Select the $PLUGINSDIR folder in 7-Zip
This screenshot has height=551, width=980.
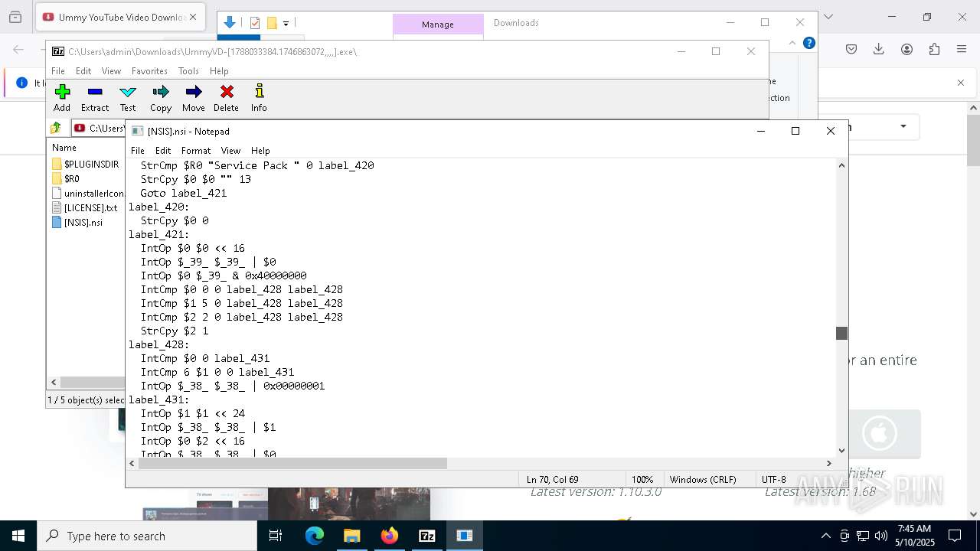click(x=85, y=164)
